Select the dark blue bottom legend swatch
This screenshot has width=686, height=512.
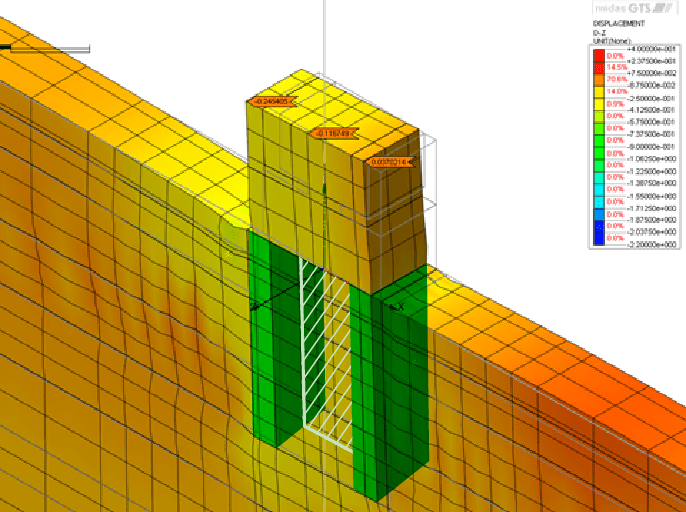tap(600, 238)
